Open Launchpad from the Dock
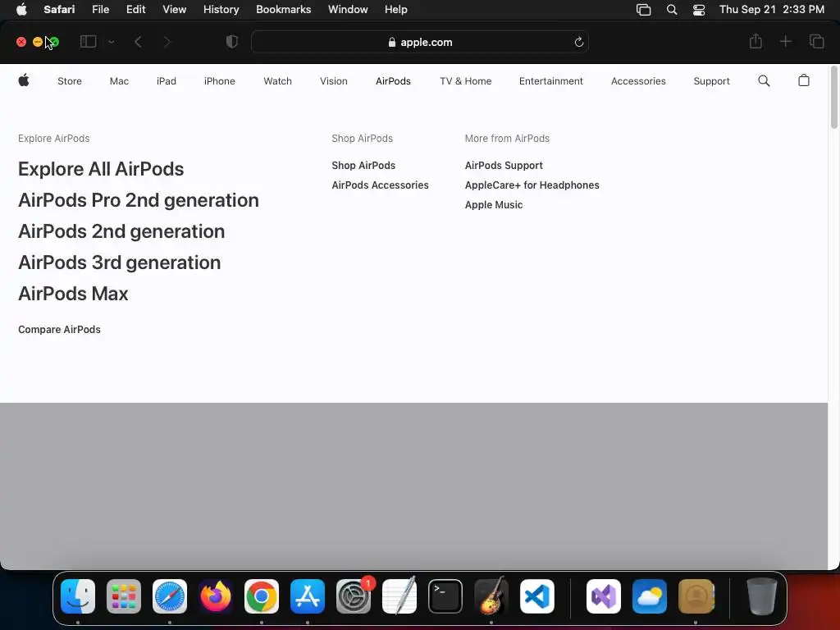The height and width of the screenshot is (630, 840). [x=124, y=596]
